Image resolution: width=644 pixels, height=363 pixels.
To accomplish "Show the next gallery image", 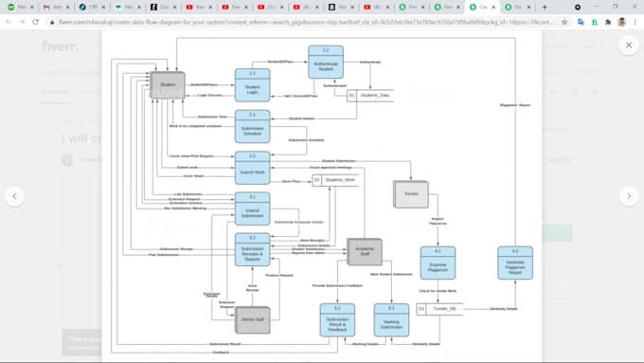I will (629, 196).
